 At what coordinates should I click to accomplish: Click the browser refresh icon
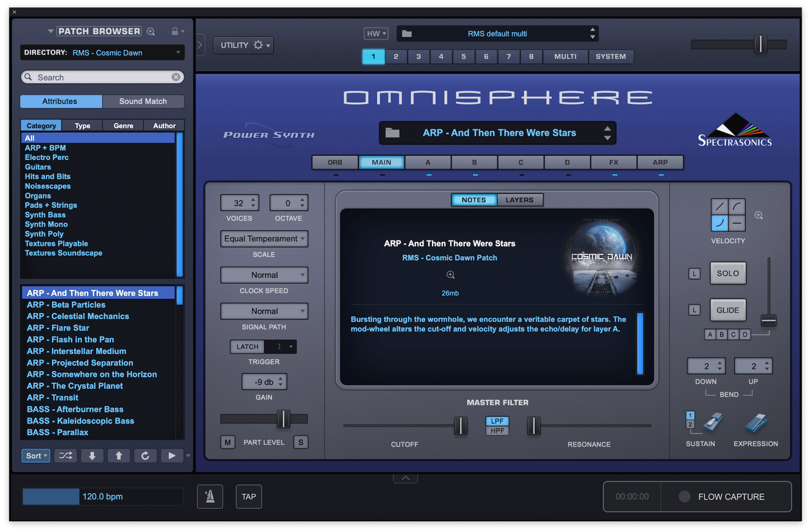(145, 456)
